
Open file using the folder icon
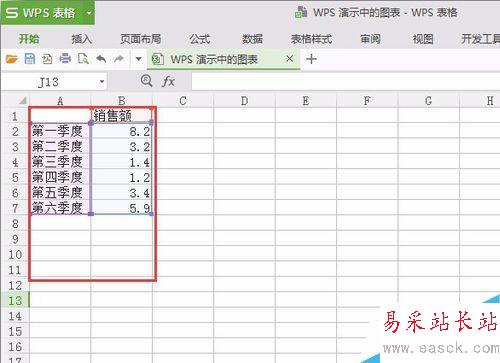coord(12,59)
